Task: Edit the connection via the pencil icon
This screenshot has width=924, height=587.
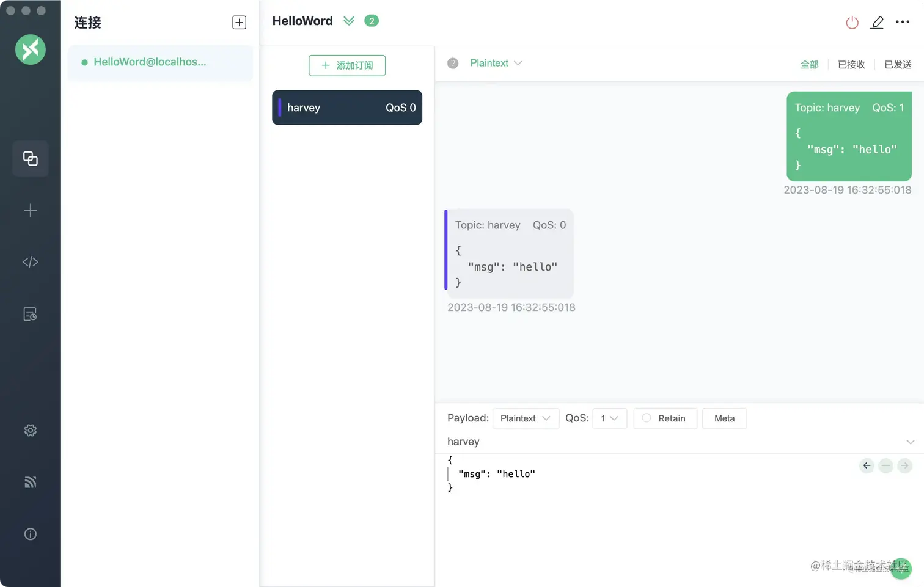Action: coord(877,22)
